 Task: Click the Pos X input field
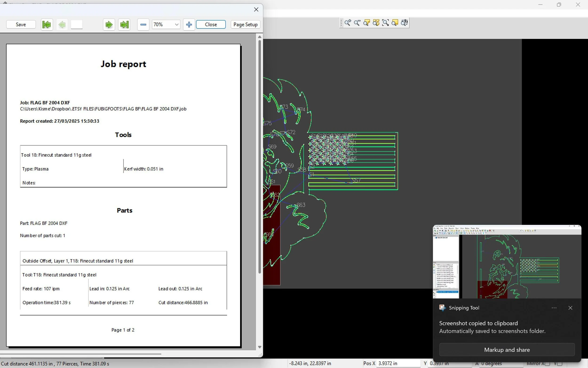pos(398,363)
